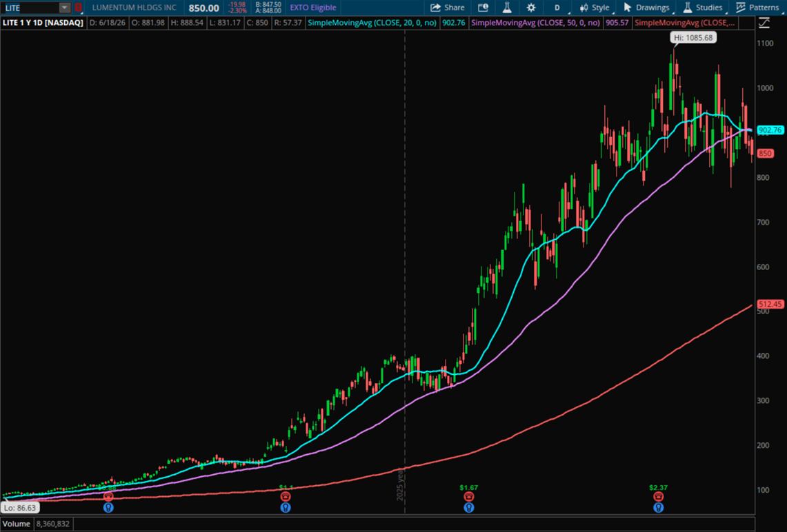This screenshot has height=532, width=787.
Task: Click the red phone earnings icon under $1.1
Action: pyautogui.click(x=285, y=496)
